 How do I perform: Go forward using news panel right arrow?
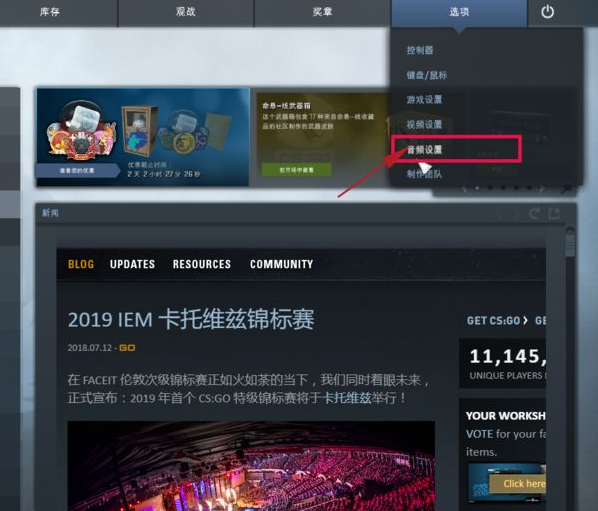[516, 213]
